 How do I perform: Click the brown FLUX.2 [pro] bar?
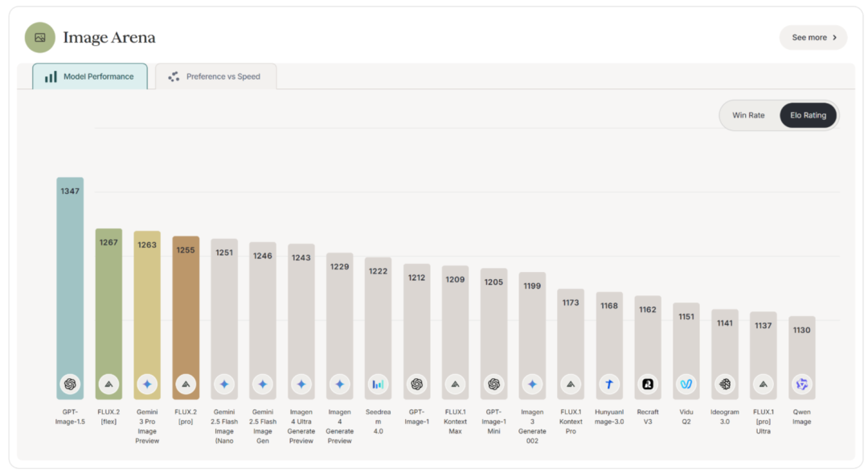click(x=186, y=318)
